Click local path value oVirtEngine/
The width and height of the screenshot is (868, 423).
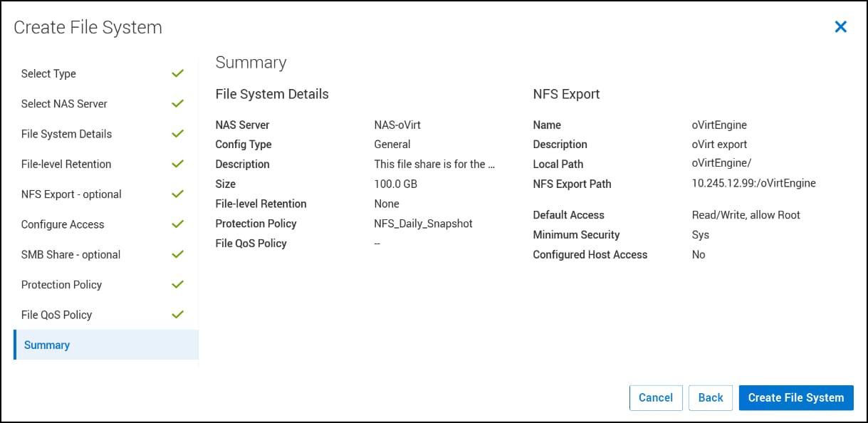(721, 163)
